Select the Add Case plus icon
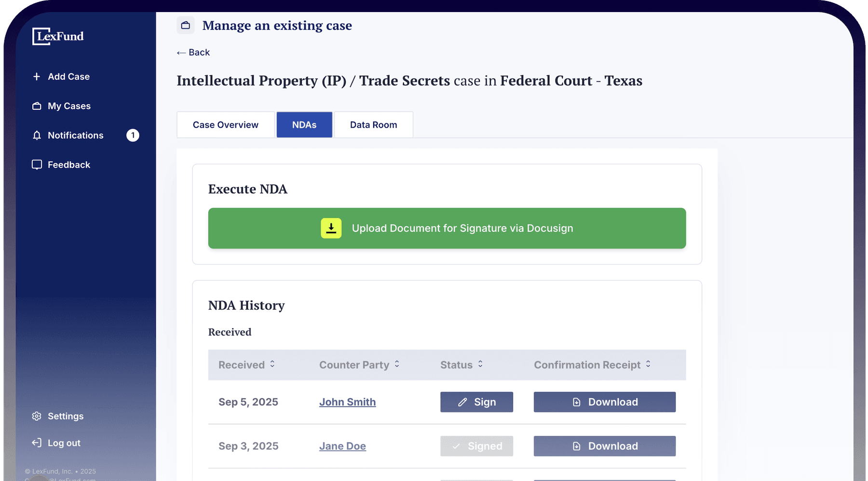The width and height of the screenshot is (868, 481). tap(37, 76)
